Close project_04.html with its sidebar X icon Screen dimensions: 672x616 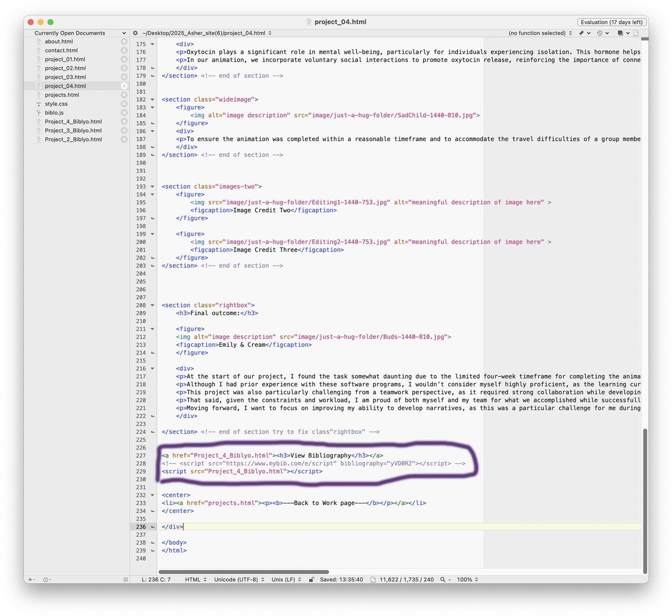click(x=124, y=86)
